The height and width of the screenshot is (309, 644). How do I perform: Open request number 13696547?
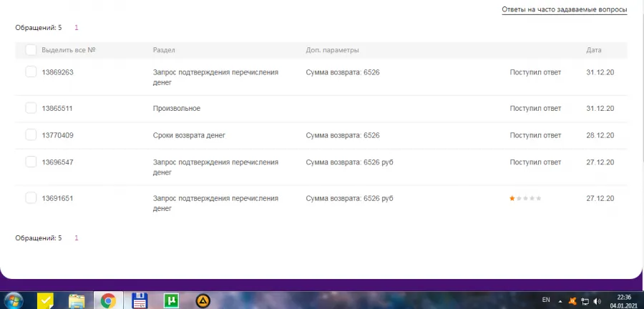pyautogui.click(x=57, y=162)
